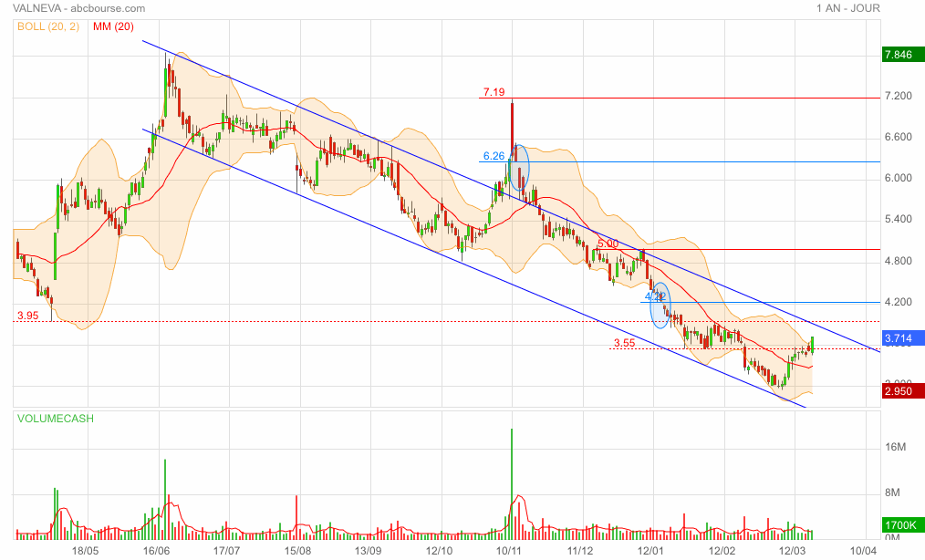Screen dimensions: 925x560
Task: Click the 12/10 date axis label
Action: coord(439,551)
